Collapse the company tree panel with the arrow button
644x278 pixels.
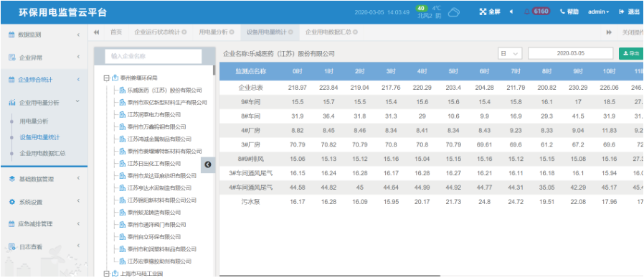pyautogui.click(x=208, y=165)
